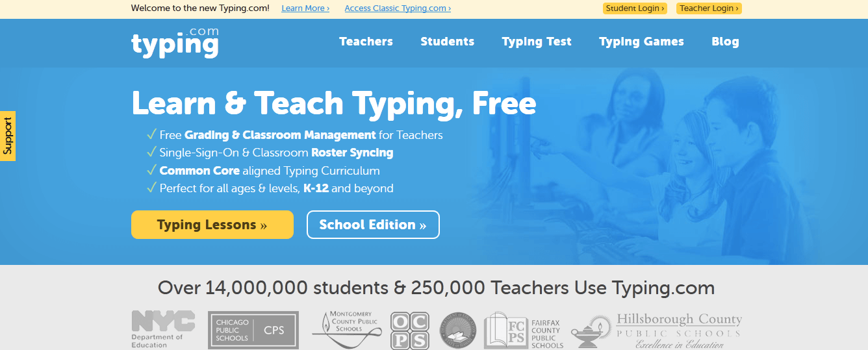868x350 pixels.
Task: Open the Access Classic Typing.com link
Action: coord(398,8)
